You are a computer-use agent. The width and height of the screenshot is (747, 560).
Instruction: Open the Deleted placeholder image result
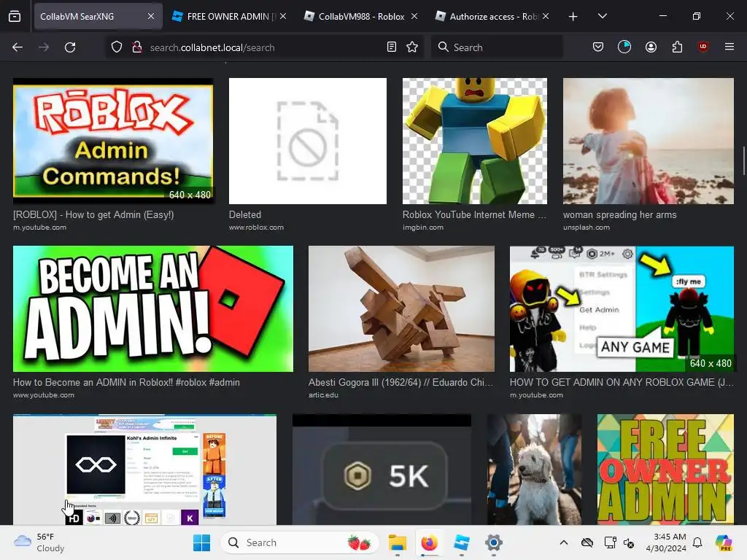click(x=308, y=141)
